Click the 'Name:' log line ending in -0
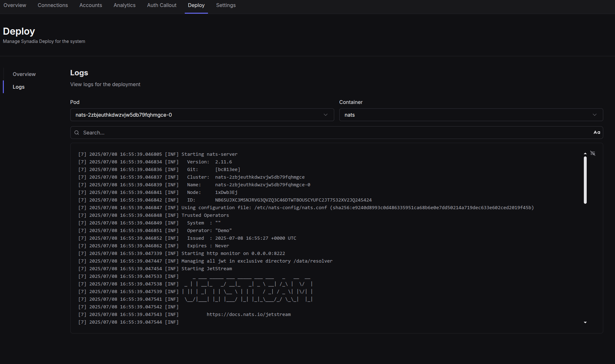 [x=194, y=185]
